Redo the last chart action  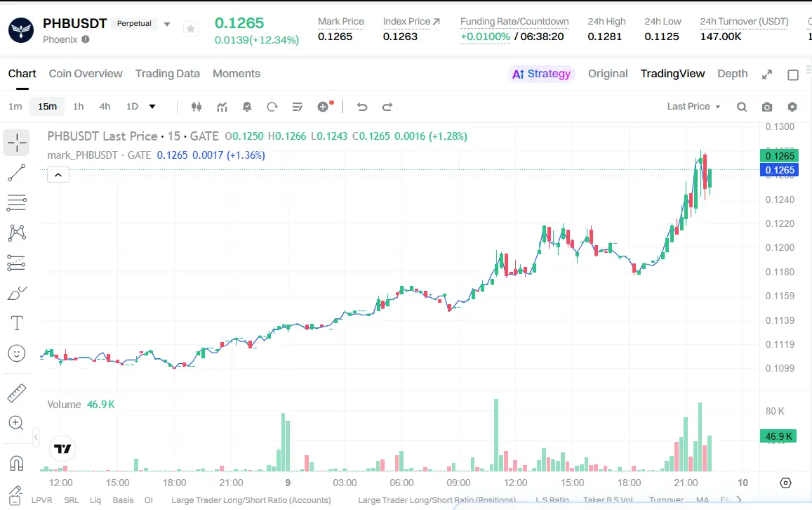(x=387, y=107)
